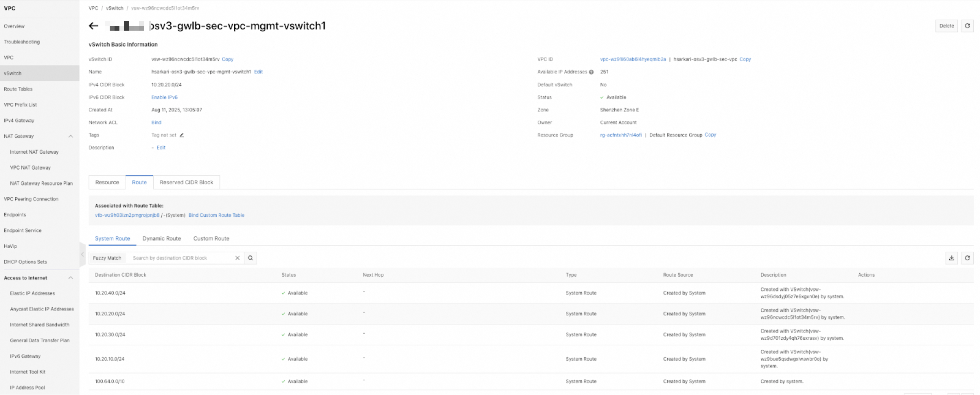Open the Fuzzy Match filter dropdown
Viewport: 980px width, 395px height.
(107, 258)
